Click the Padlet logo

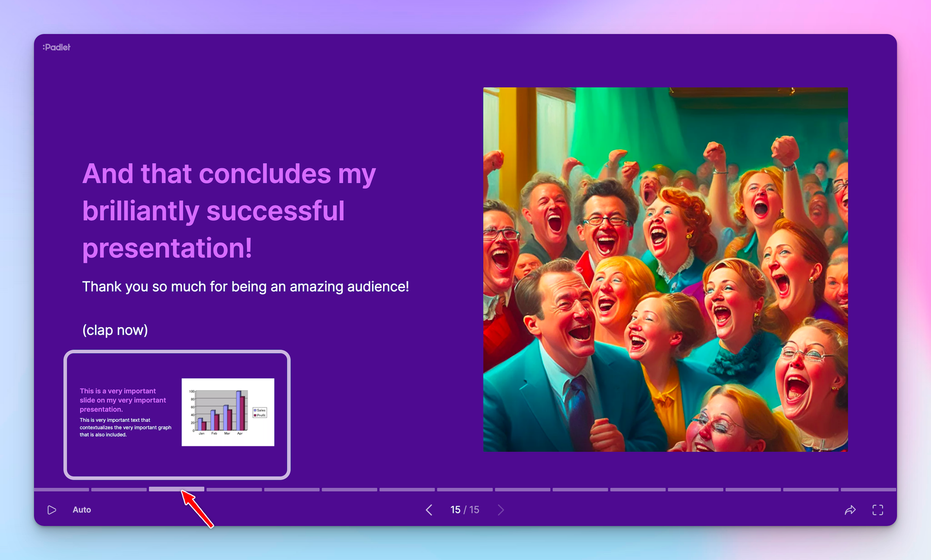pos(56,47)
